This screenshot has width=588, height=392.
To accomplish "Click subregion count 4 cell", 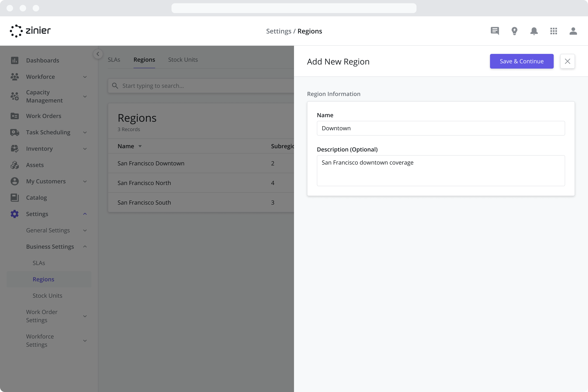I will pos(273,183).
